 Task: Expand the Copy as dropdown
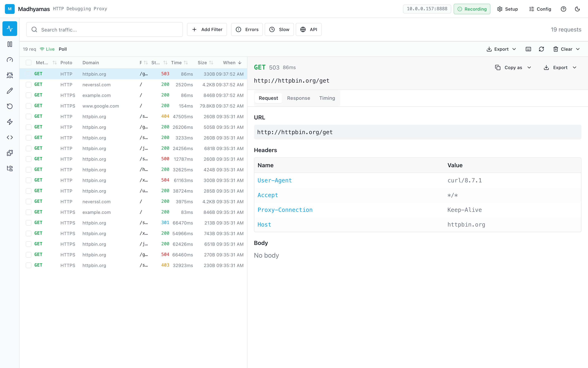click(513, 67)
